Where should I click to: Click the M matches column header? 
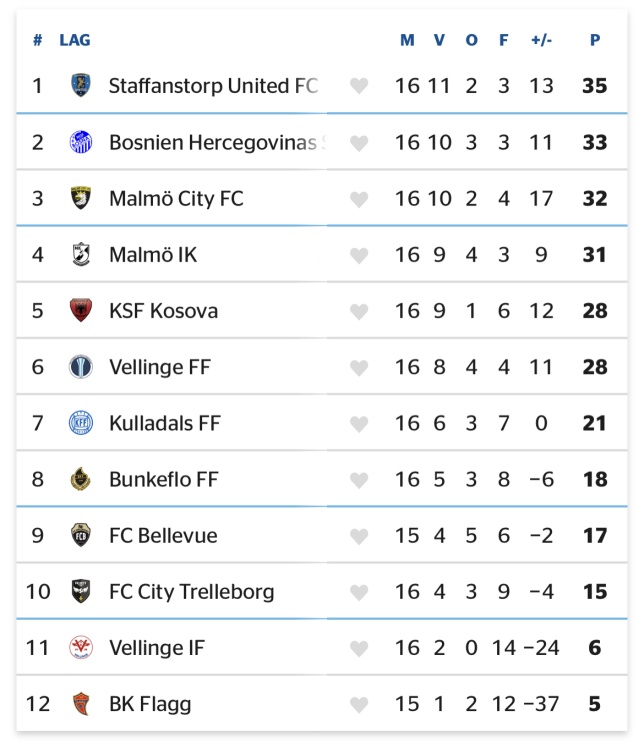click(407, 40)
